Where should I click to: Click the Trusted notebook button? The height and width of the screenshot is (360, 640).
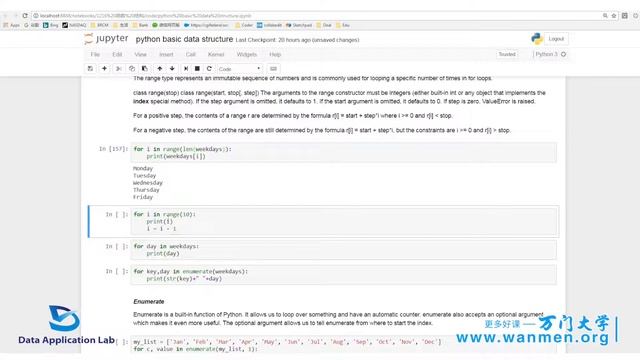click(x=507, y=54)
